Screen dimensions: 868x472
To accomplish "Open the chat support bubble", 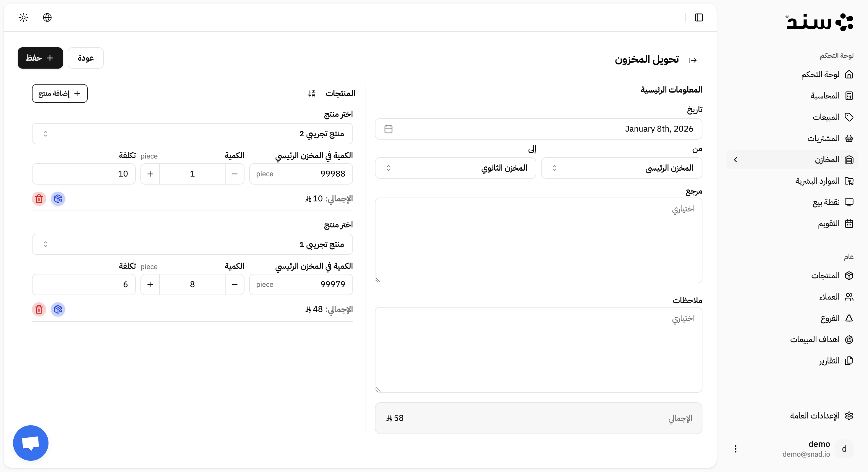I will 31,443.
